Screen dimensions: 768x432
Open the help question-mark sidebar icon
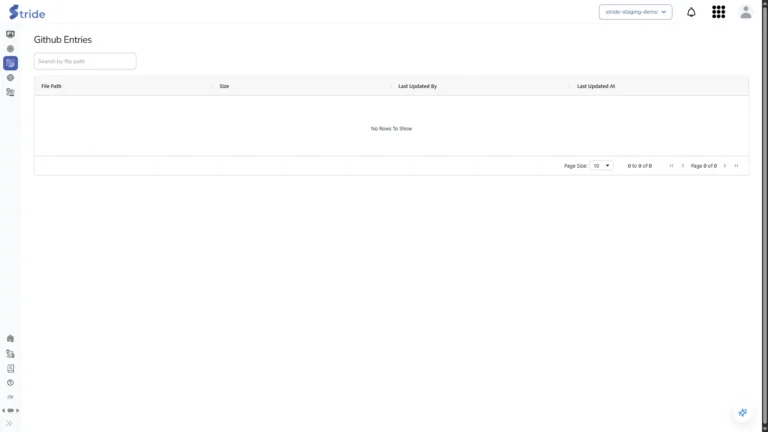[x=10, y=383]
